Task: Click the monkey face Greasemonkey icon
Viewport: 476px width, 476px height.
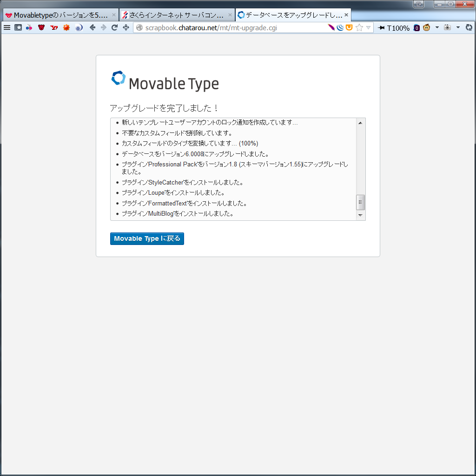Action: [427, 27]
